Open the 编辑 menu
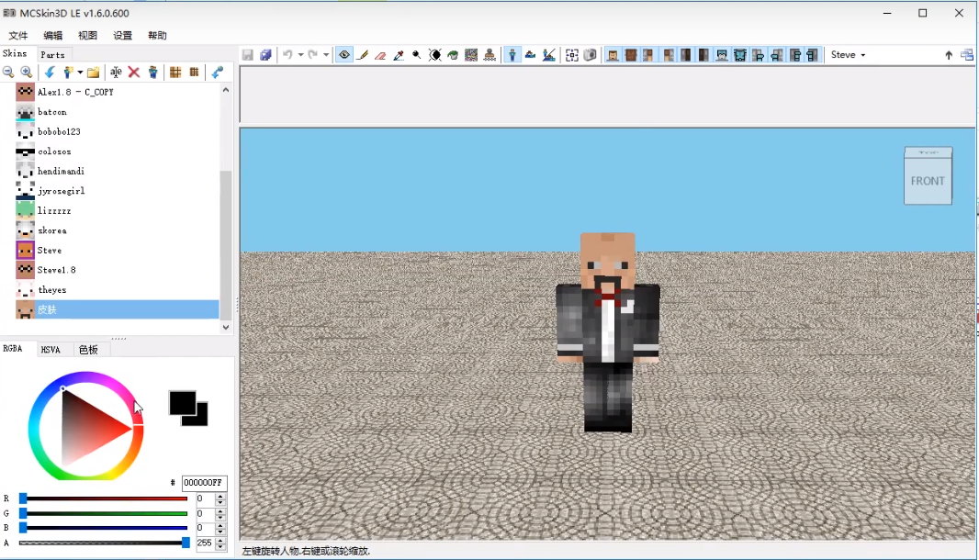This screenshot has height=560, width=979. click(x=53, y=36)
